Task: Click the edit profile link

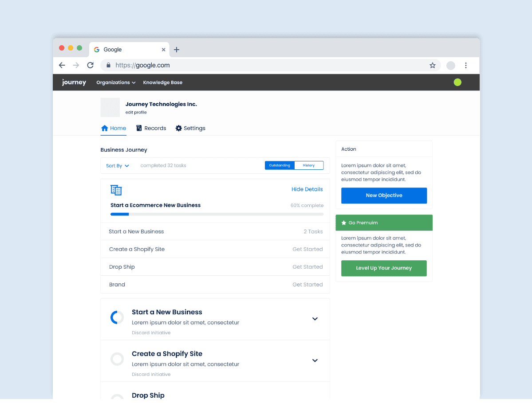Action: [136, 113]
